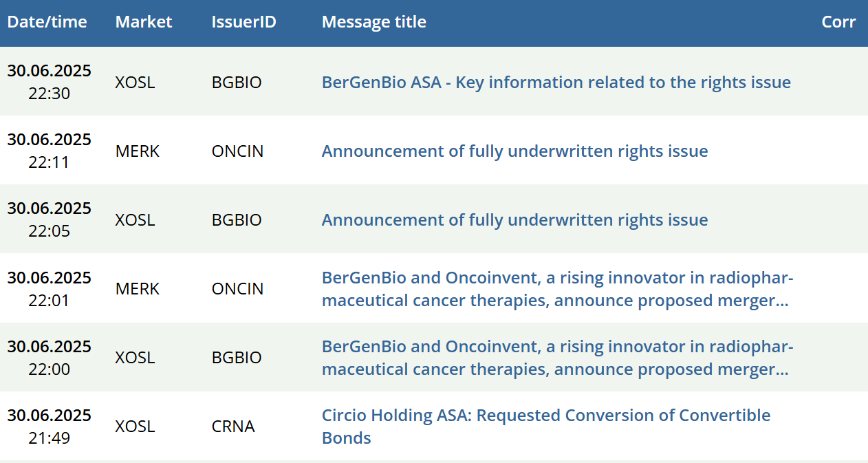Select BGBIO issuer in the 22:30 row

click(237, 83)
